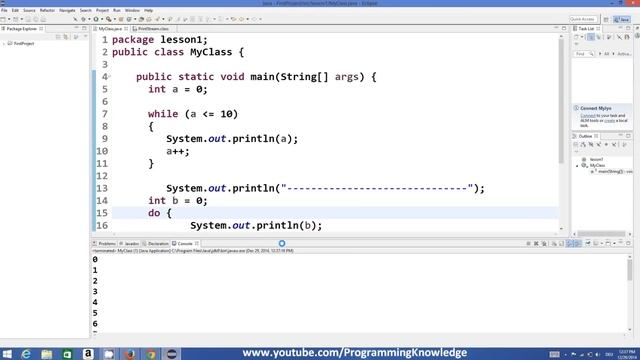Toggle Hide Local Types in Outline

[x=614, y=144]
